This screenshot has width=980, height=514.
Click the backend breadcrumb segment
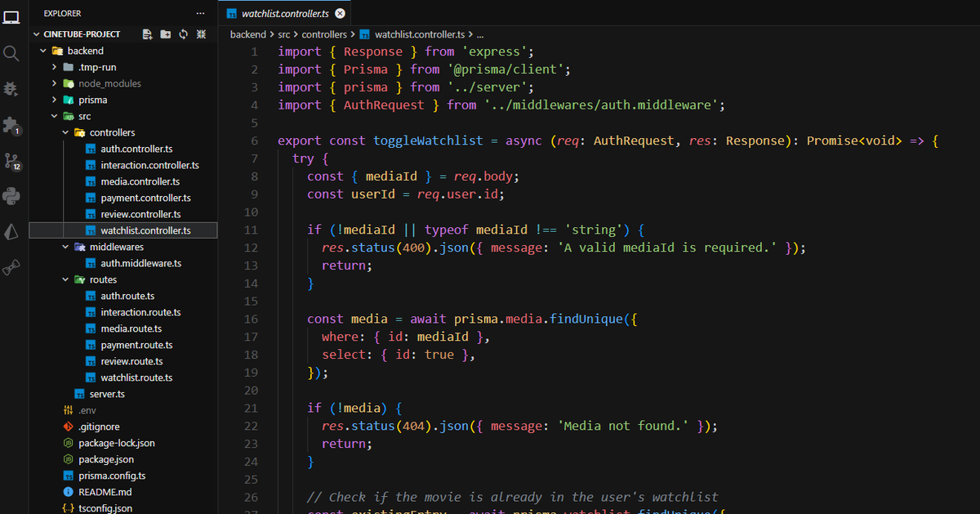pyautogui.click(x=247, y=34)
